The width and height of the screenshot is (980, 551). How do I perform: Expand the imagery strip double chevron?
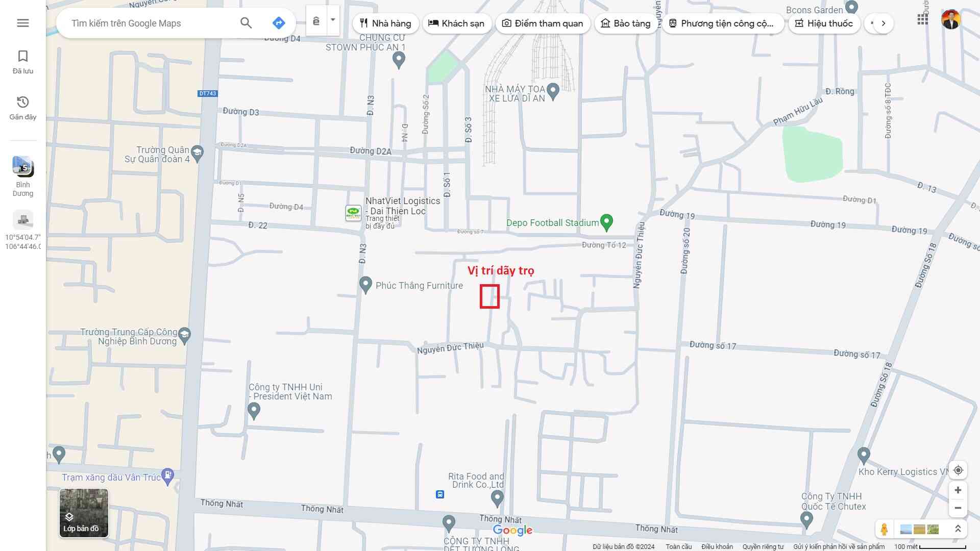(958, 529)
